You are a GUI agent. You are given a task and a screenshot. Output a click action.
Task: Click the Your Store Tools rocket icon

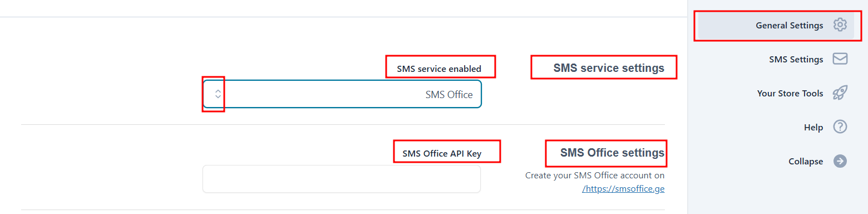840,93
